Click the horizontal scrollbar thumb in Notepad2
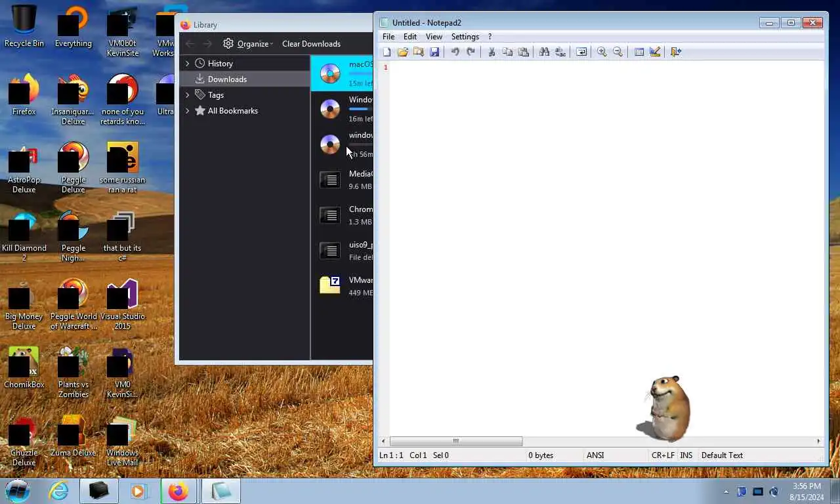840x504 pixels. [x=456, y=441]
